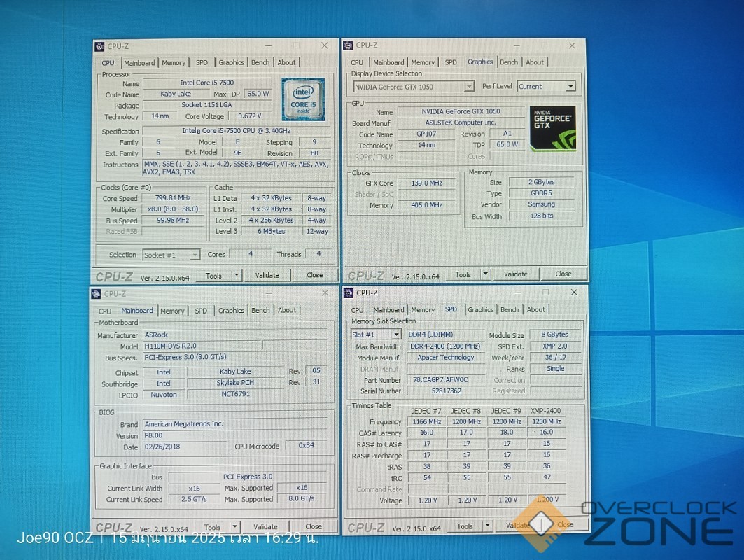Click Multiplier value x8.0 (8.0 - 38.0)
Screen dimensions: 744x560
click(x=173, y=209)
